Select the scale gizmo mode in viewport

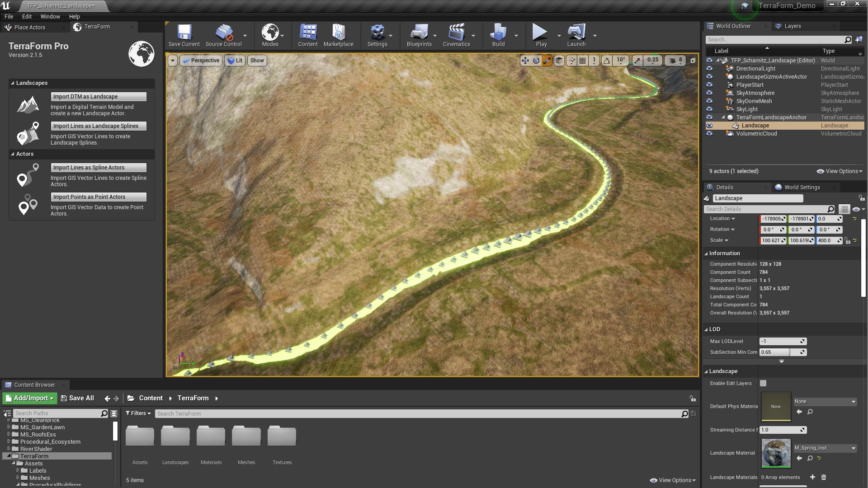click(x=547, y=60)
